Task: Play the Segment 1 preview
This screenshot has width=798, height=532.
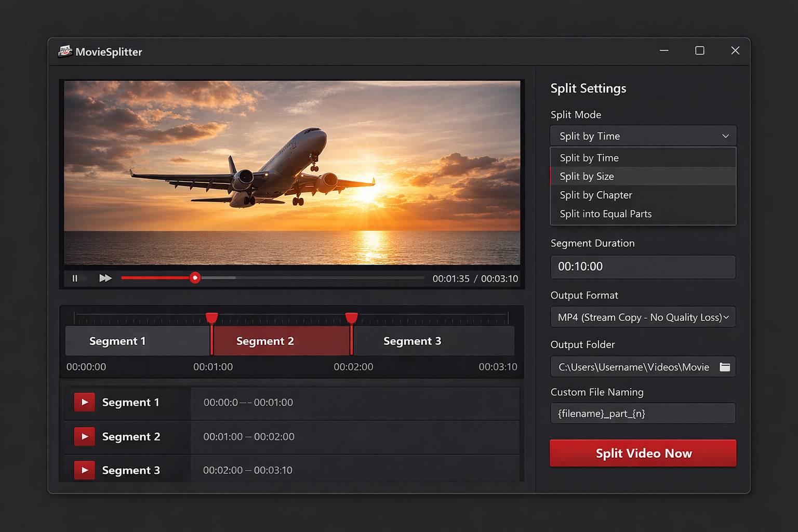Action: click(84, 402)
